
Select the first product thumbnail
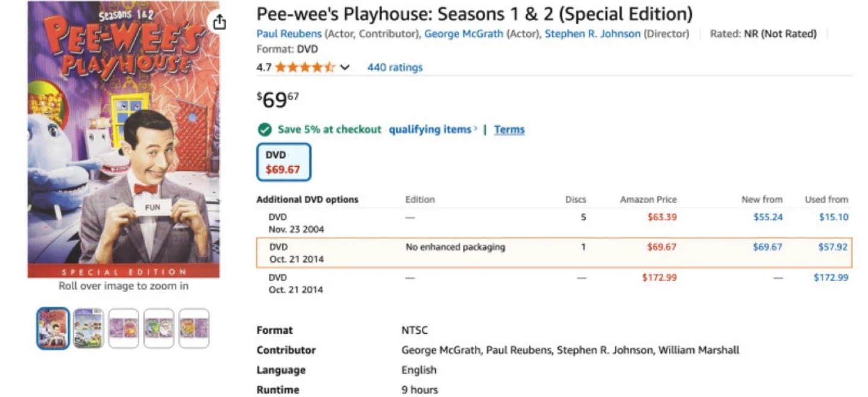pyautogui.click(x=53, y=328)
